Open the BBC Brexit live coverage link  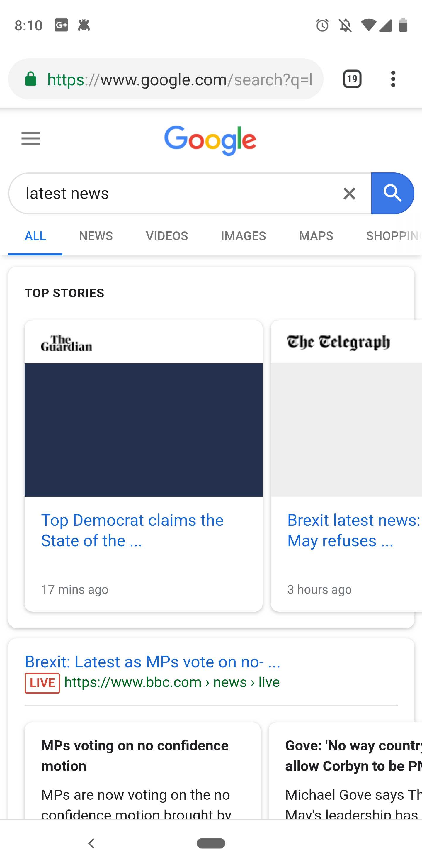coord(153,662)
